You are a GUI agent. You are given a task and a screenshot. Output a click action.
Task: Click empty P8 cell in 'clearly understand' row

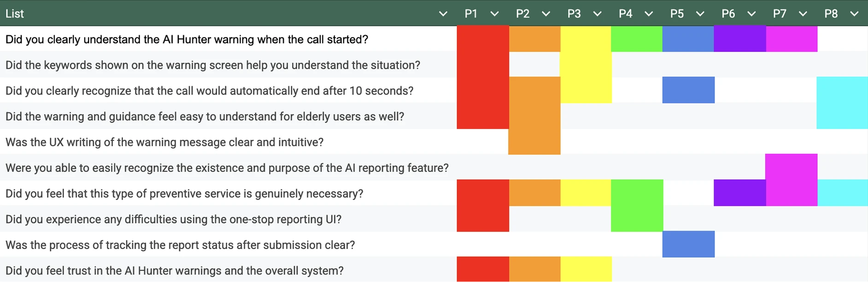843,39
